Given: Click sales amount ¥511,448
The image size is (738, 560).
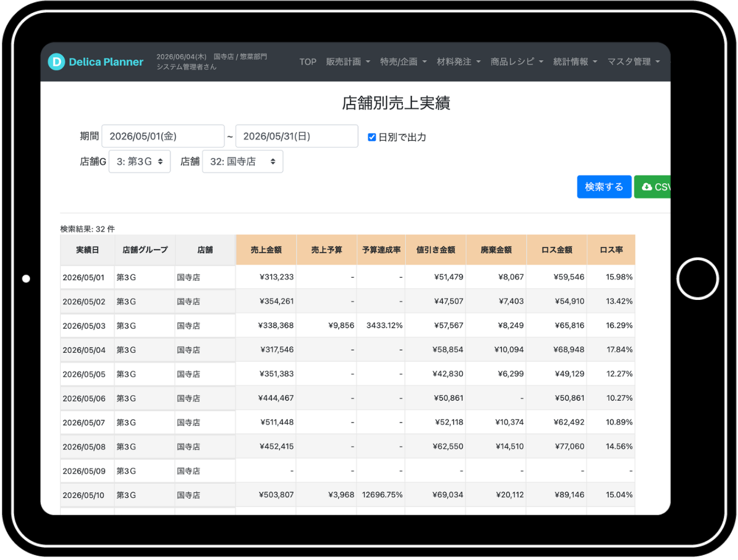Looking at the screenshot, I should tap(276, 422).
